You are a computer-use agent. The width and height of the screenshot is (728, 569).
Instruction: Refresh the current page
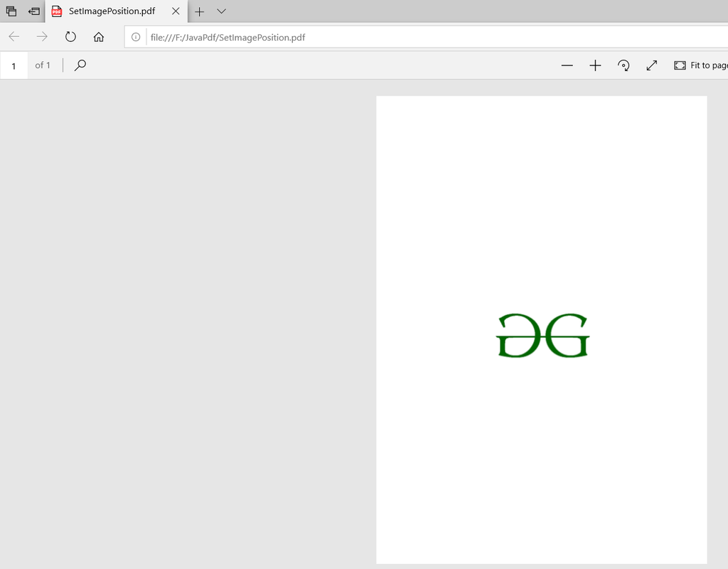pyautogui.click(x=70, y=37)
